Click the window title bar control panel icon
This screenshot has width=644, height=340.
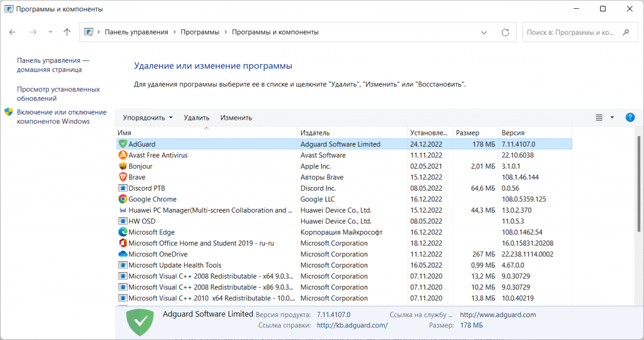point(9,9)
